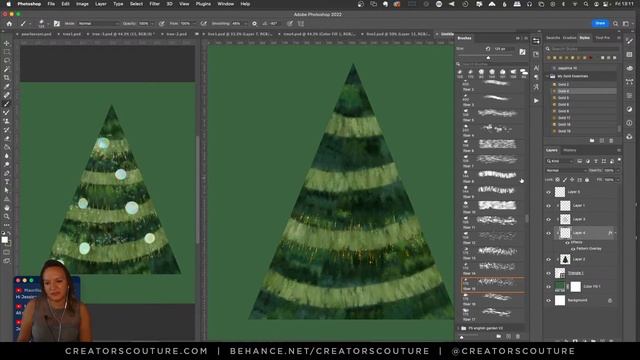640x360 pixels.
Task: Open search icon at top right
Action: (x=615, y=24)
